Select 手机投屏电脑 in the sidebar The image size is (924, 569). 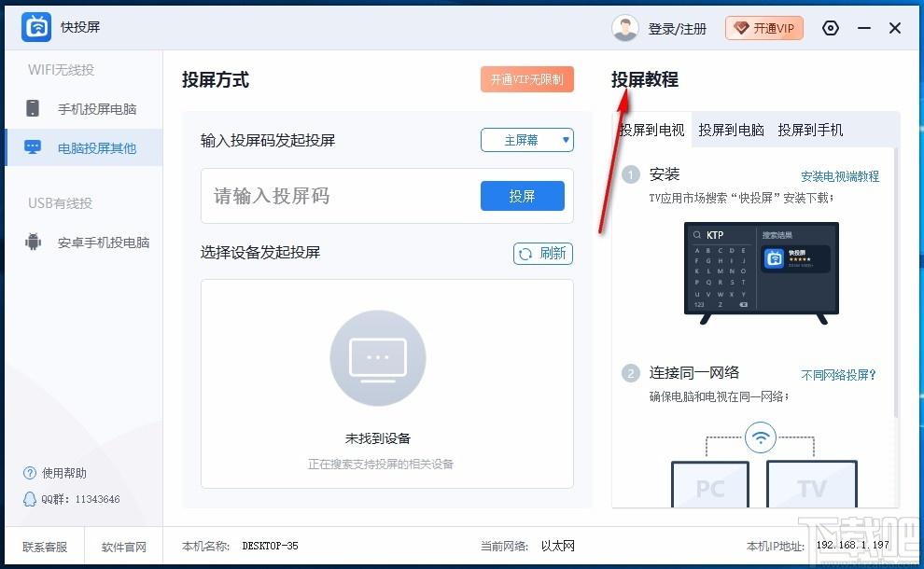84,109
